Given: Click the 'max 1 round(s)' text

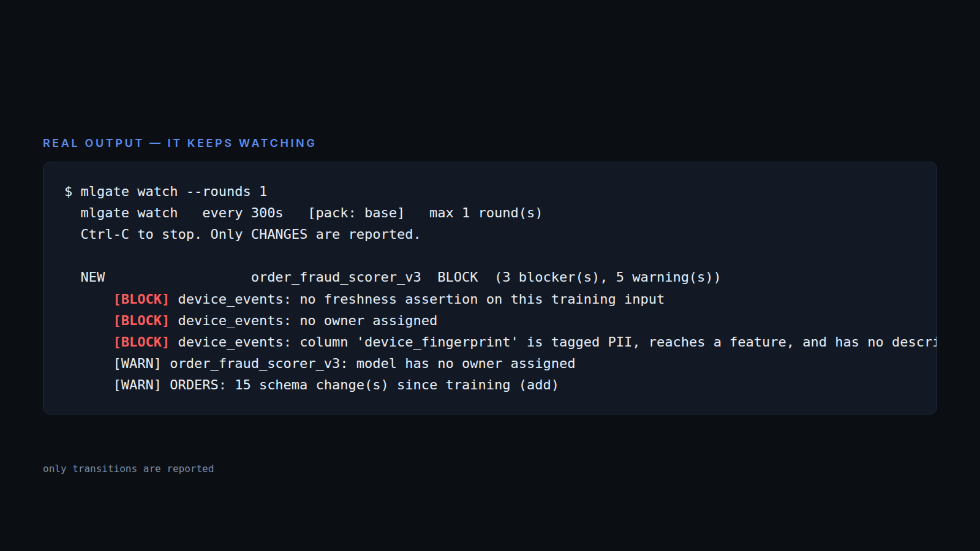Looking at the screenshot, I should point(486,213).
